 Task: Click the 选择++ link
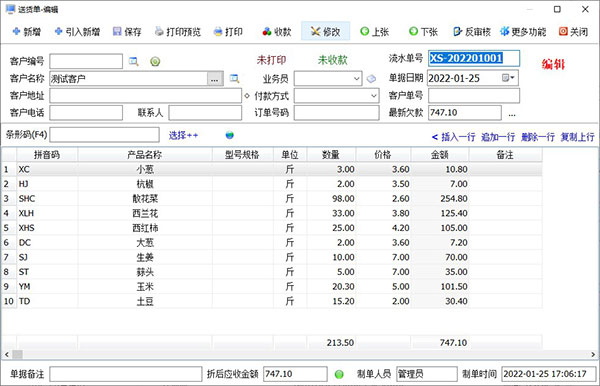(x=184, y=135)
